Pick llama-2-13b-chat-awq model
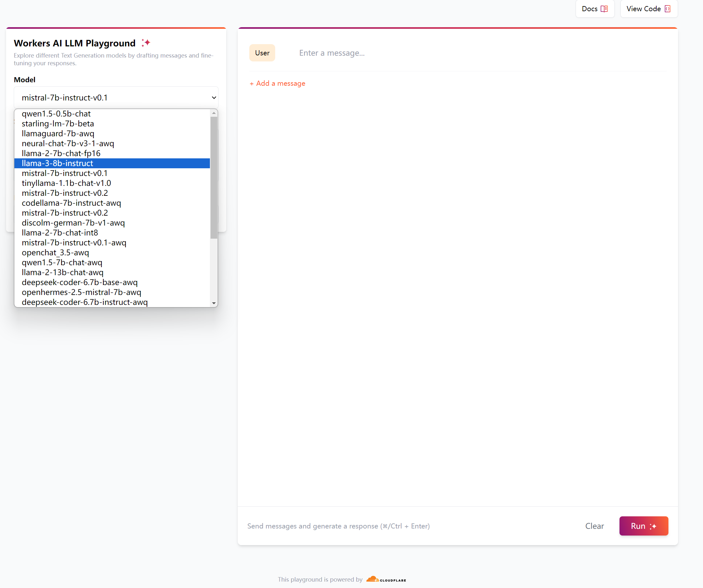 112,273
